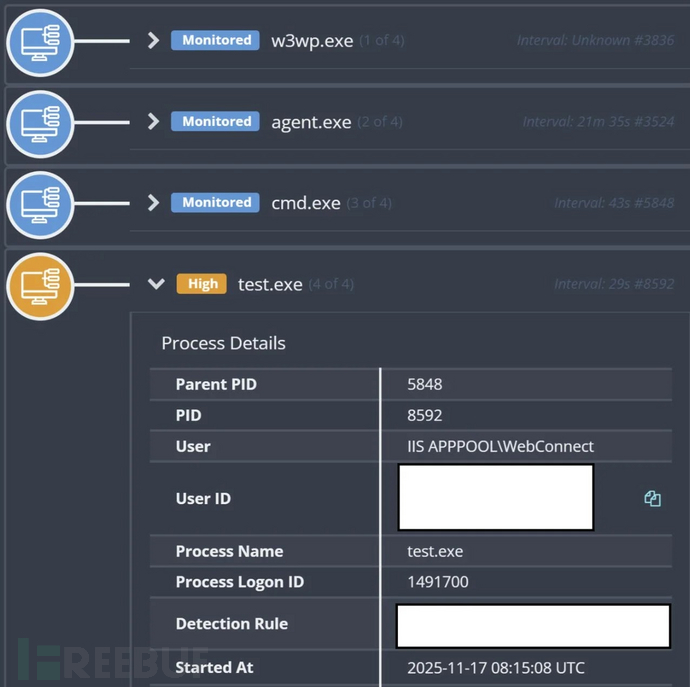Click the IIS APPPOOL\WebConnect user value
The width and height of the screenshot is (690, 687).
point(500,446)
